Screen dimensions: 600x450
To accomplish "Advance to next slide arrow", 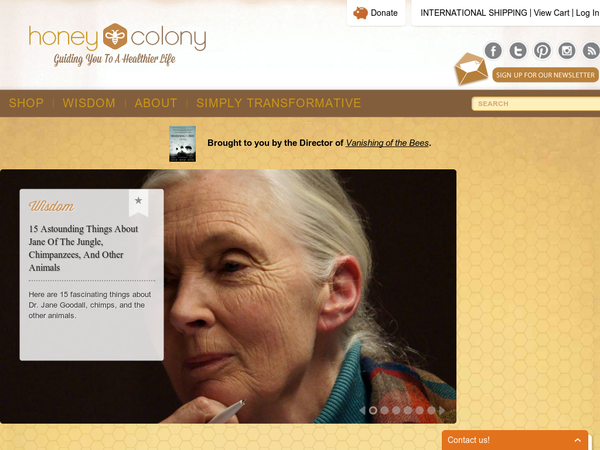I will [442, 410].
